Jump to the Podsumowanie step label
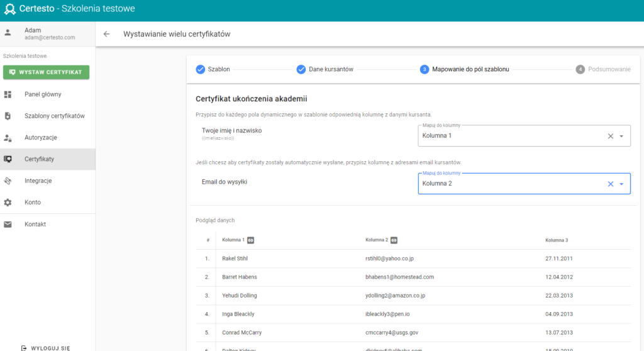Image resolution: width=644 pixels, height=351 pixels. (x=609, y=69)
